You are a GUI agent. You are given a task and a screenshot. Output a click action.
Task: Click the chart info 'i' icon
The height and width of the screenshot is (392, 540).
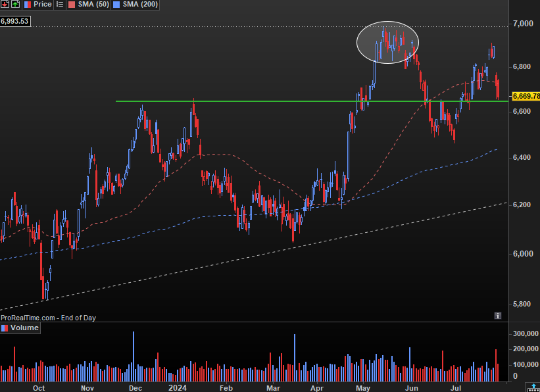point(498,316)
